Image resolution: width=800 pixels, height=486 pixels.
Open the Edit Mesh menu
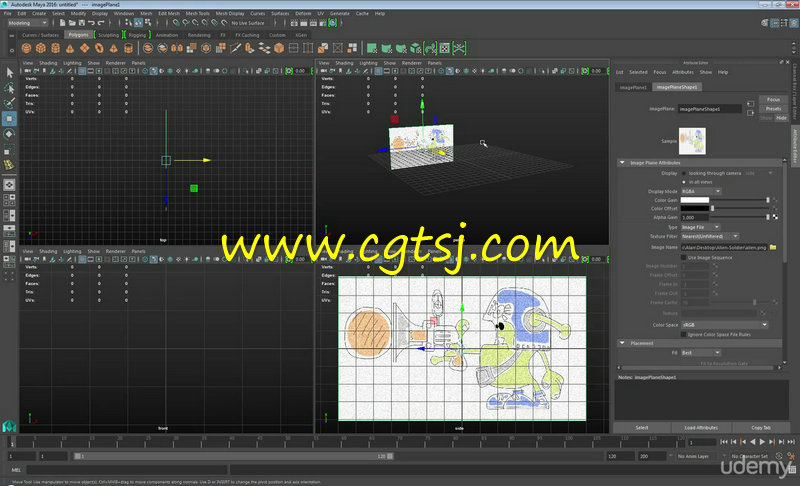pyautogui.click(x=168, y=14)
